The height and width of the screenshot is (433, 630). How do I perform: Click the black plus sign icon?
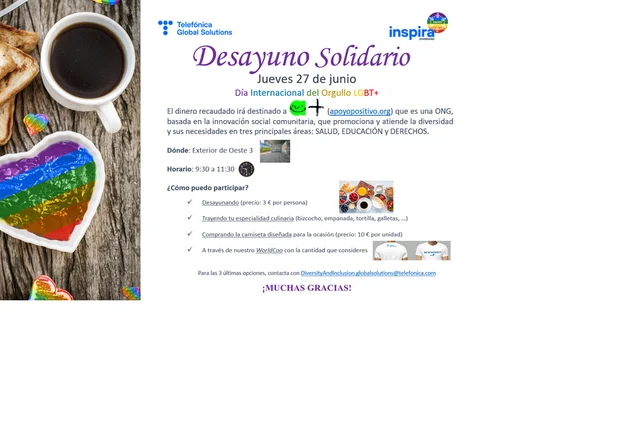pos(316,108)
